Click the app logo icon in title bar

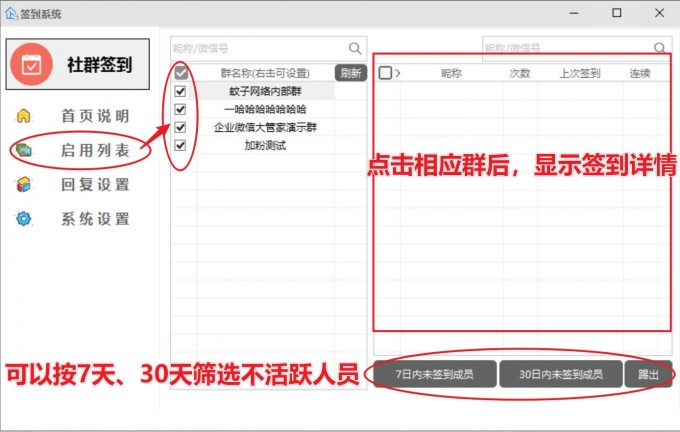click(10, 13)
